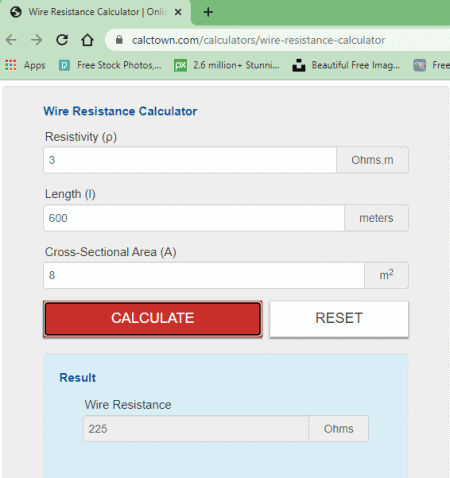Click the meters unit label
This screenshot has height=478, width=450.
[x=376, y=218]
